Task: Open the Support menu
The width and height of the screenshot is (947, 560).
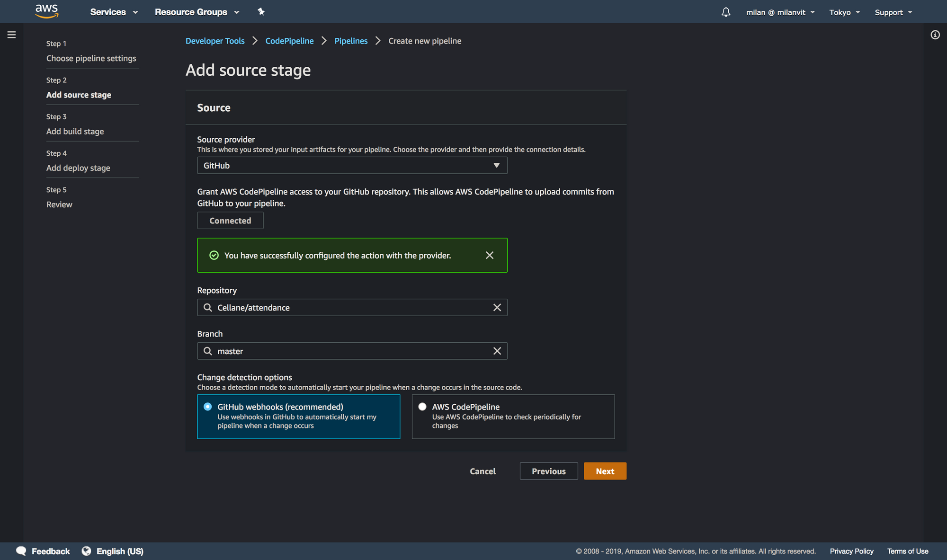Action: click(893, 12)
